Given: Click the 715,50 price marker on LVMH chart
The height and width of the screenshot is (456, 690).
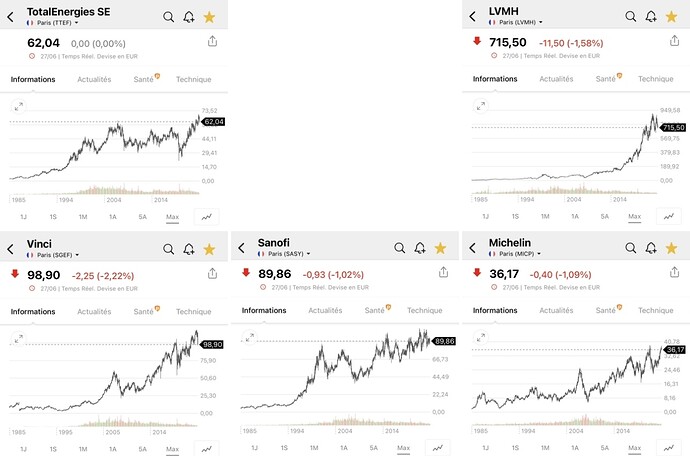Looking at the screenshot, I should (x=673, y=128).
